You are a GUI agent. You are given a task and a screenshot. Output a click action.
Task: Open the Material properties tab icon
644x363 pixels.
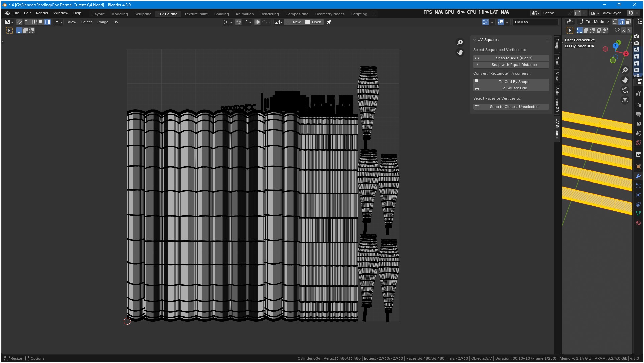pos(638,223)
